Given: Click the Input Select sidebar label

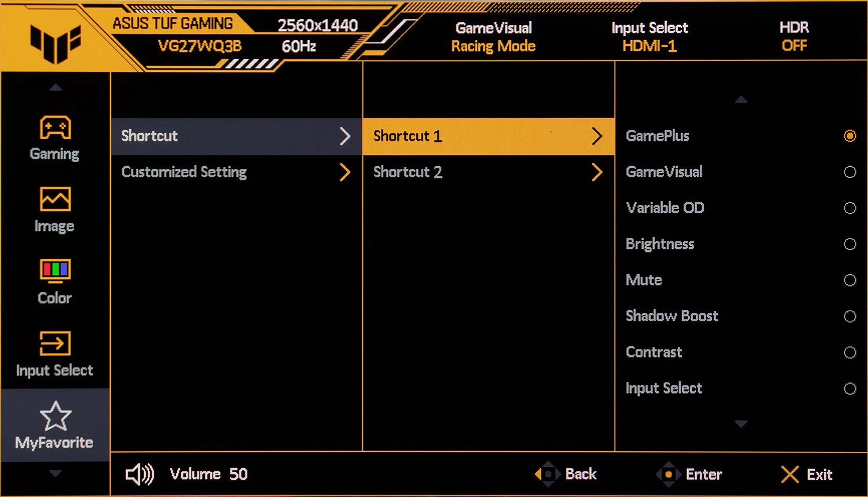Looking at the screenshot, I should pyautogui.click(x=54, y=371).
